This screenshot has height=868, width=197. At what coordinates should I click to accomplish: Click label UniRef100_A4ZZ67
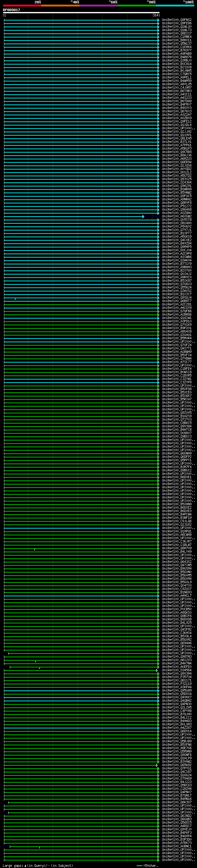tap(177, 728)
